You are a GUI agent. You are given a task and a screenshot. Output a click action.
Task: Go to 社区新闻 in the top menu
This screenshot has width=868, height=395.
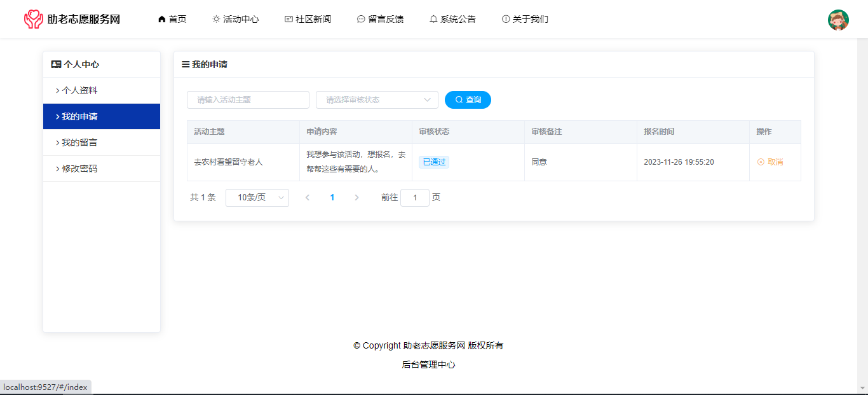click(x=308, y=19)
